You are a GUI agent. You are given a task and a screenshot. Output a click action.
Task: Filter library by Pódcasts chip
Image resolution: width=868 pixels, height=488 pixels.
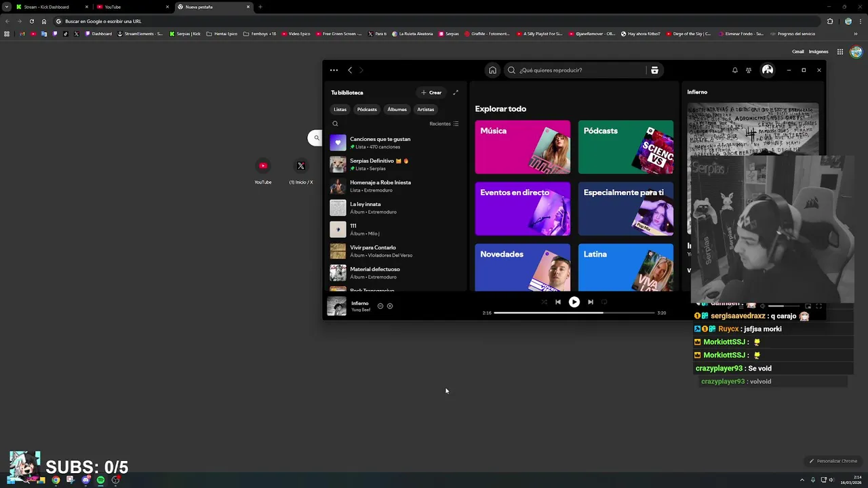pyautogui.click(x=367, y=109)
